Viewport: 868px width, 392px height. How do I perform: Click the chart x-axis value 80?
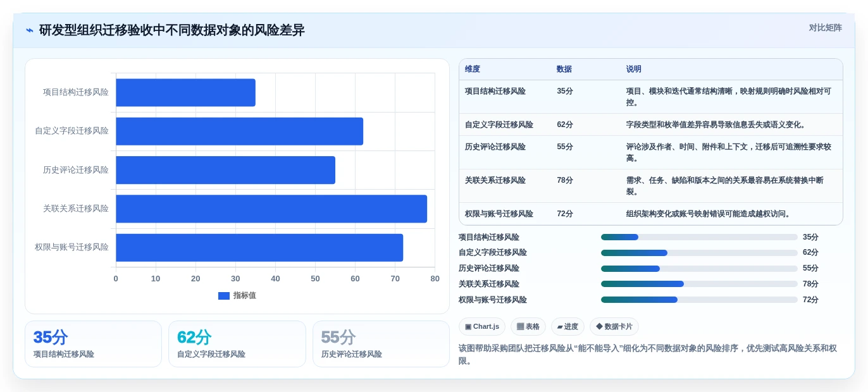[x=435, y=279]
